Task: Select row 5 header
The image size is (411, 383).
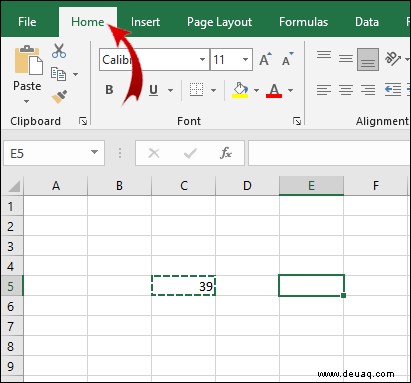Action: [x=12, y=286]
